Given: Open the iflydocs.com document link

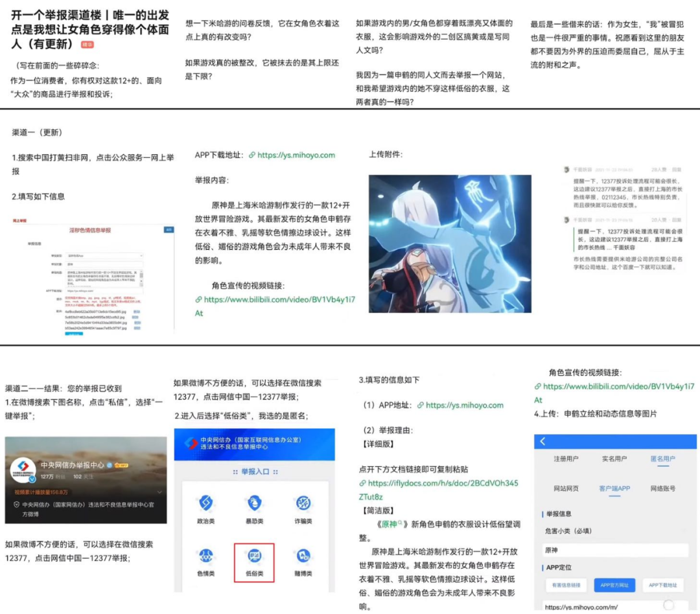Looking at the screenshot, I should 438,490.
